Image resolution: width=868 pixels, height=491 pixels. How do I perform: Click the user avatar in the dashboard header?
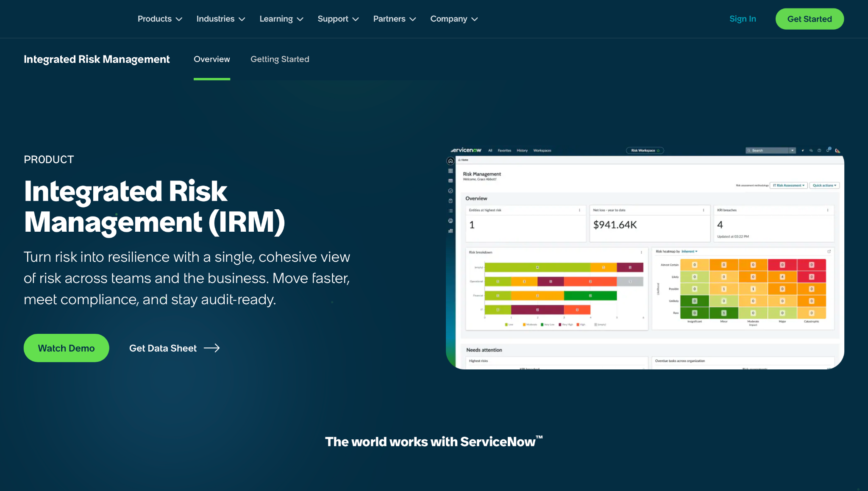[x=837, y=150]
